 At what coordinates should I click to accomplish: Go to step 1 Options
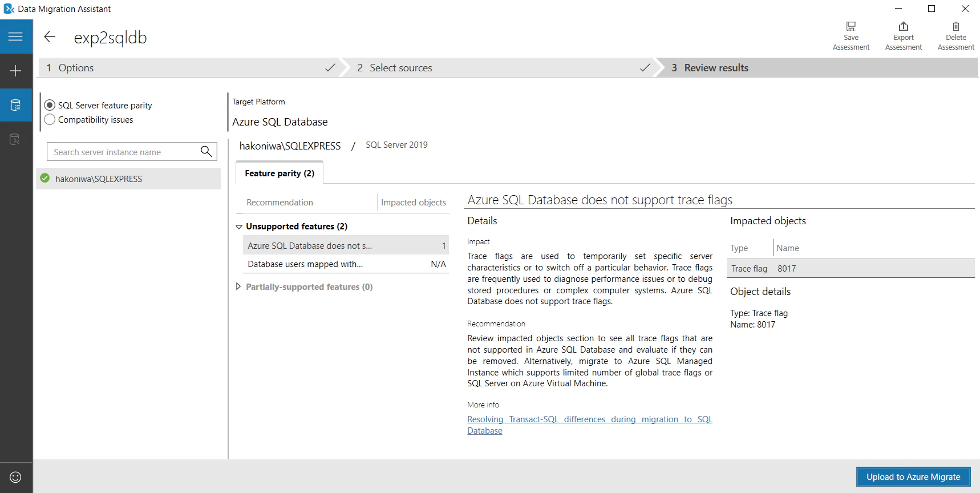[x=189, y=68]
